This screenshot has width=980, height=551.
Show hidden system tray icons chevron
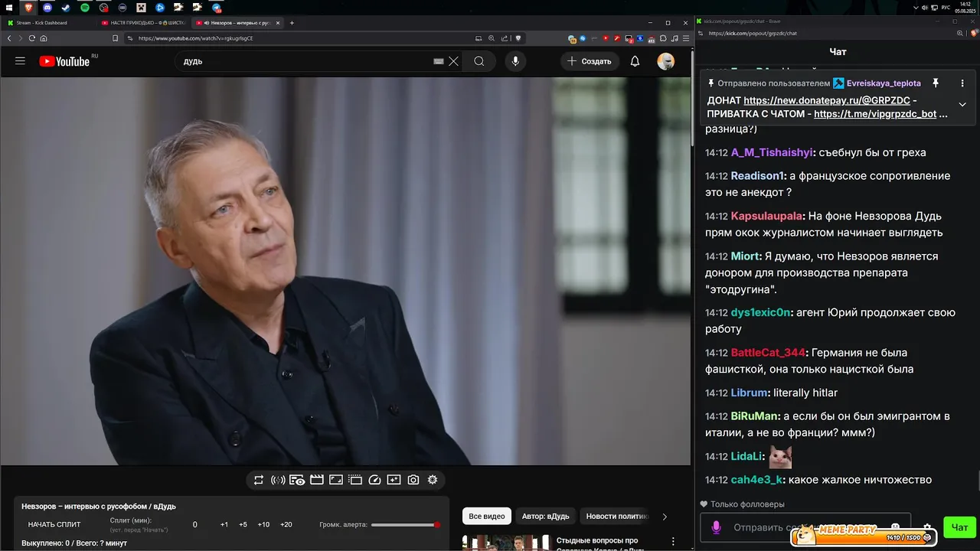[916, 7]
